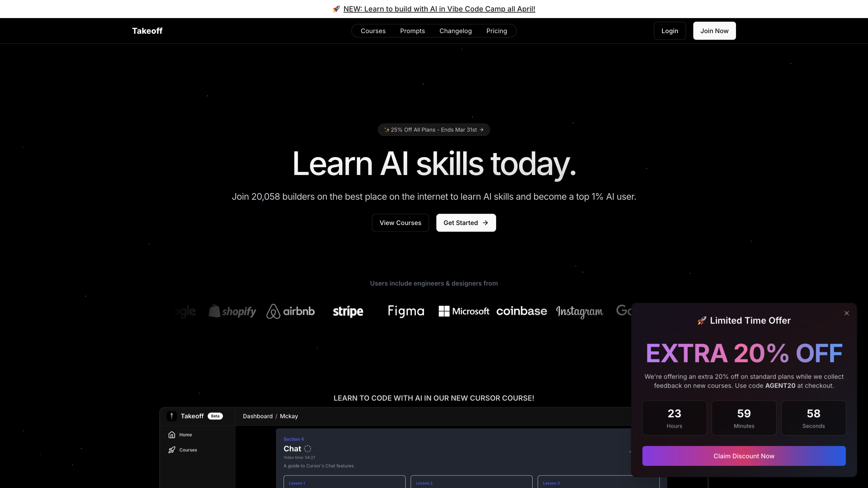This screenshot has height=488, width=868.
Task: Open the Vibe Code Camp announcement link
Action: tap(439, 9)
